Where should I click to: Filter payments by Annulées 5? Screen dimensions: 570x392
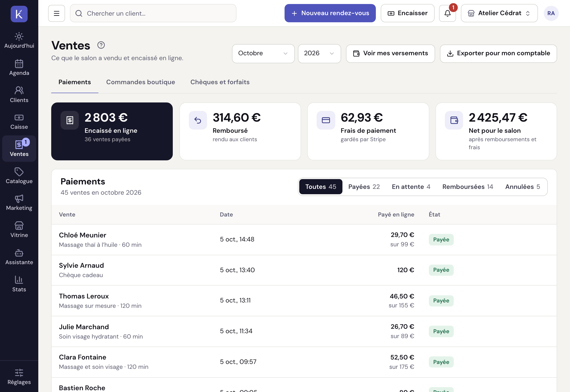tap(522, 187)
